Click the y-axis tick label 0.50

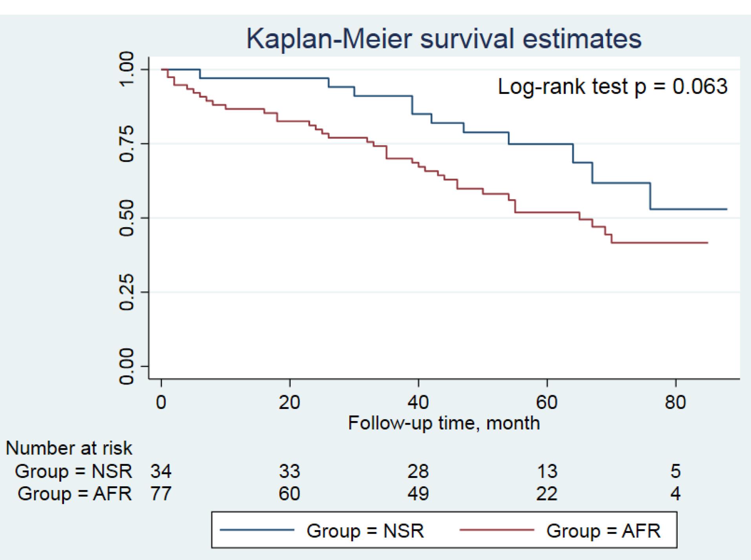[x=127, y=218]
